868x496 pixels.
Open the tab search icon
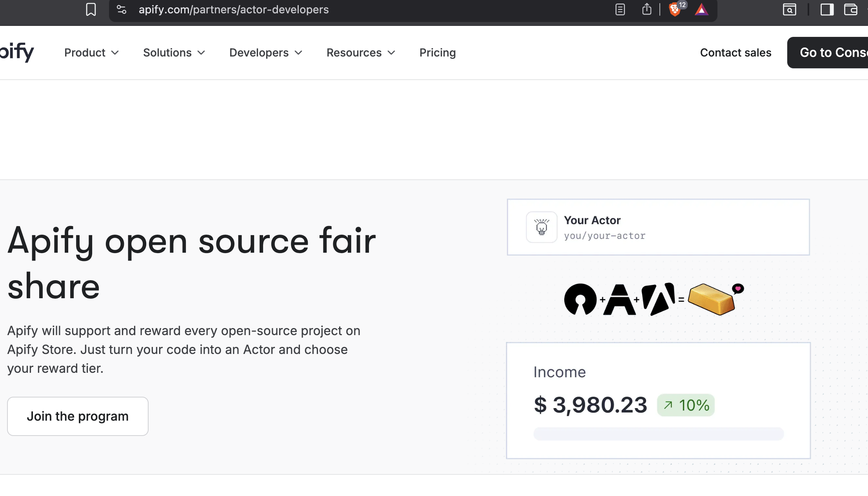point(789,9)
